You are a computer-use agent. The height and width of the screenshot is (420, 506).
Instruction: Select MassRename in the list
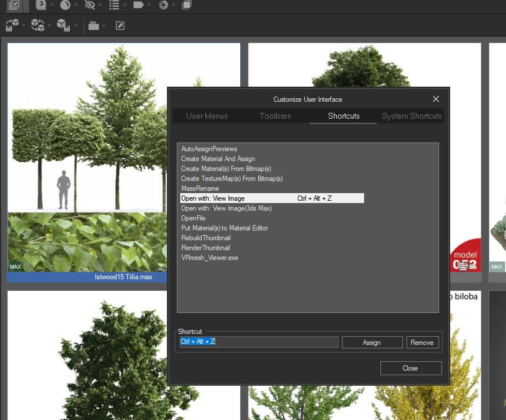(200, 188)
